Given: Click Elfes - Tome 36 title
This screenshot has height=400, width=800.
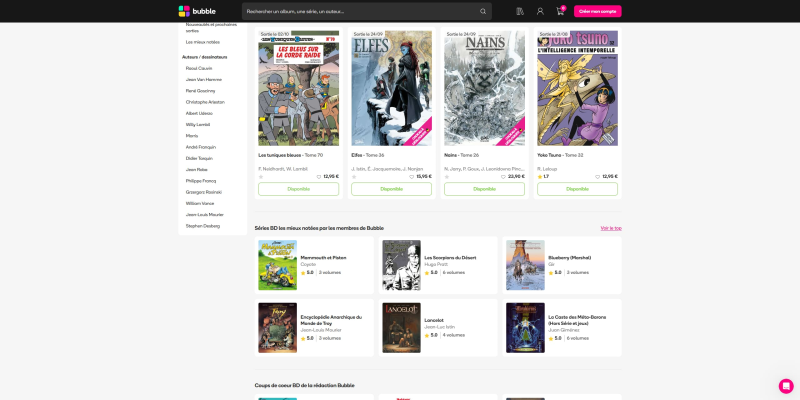Looking at the screenshot, I should click(x=367, y=155).
